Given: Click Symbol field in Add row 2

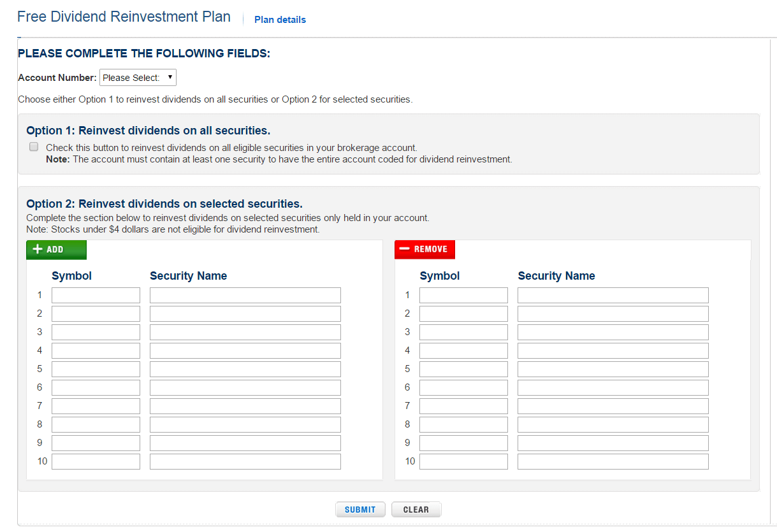Looking at the screenshot, I should 96,313.
